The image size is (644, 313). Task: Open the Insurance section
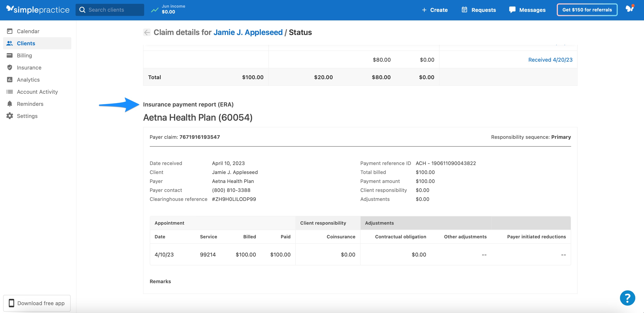click(29, 67)
